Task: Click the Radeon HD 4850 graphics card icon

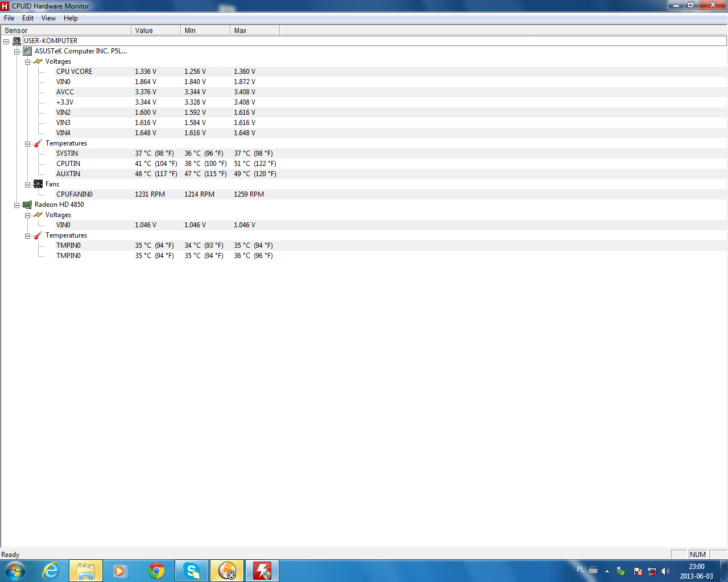Action: tap(27, 205)
